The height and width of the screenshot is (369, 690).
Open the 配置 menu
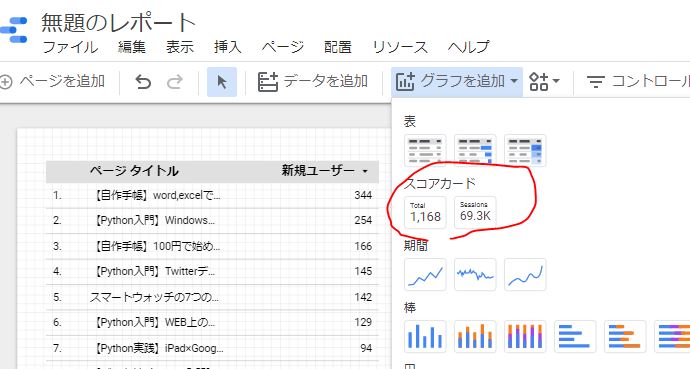(338, 47)
